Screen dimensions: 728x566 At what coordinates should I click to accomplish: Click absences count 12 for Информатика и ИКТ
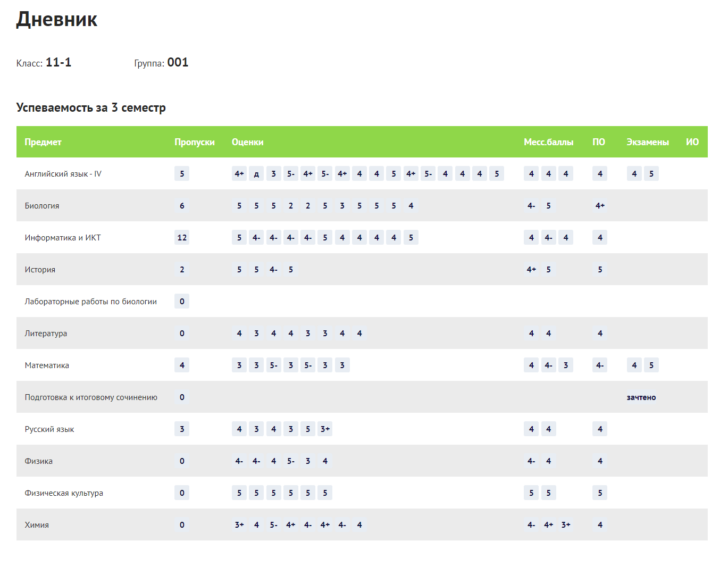pyautogui.click(x=182, y=238)
